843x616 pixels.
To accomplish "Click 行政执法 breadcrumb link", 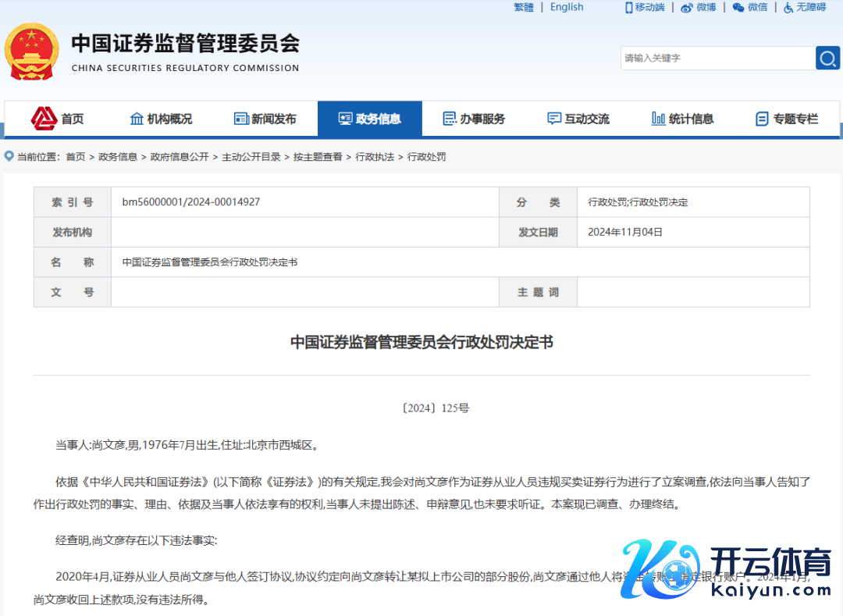I will click(375, 157).
